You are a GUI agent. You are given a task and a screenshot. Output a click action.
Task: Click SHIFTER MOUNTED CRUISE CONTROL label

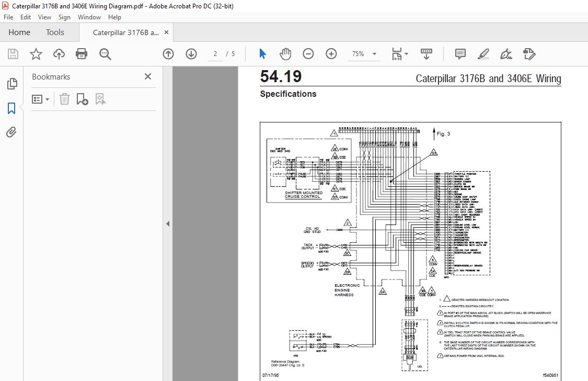(303, 195)
